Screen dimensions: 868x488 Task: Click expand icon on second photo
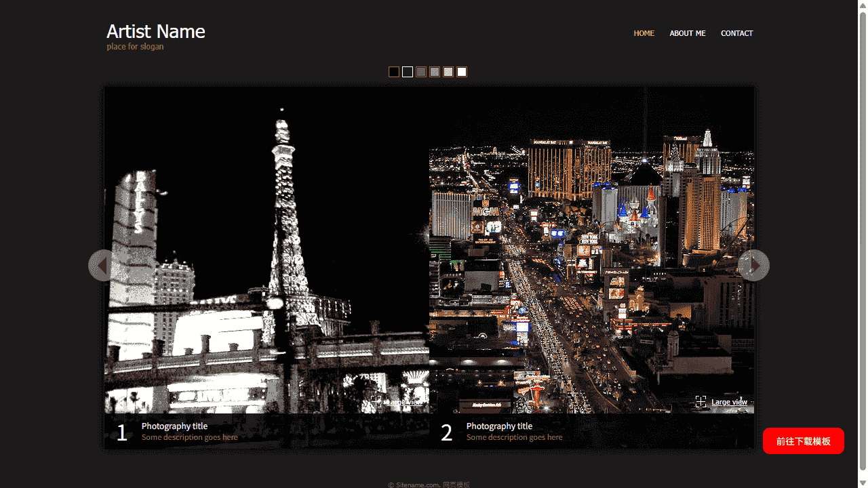pos(701,402)
